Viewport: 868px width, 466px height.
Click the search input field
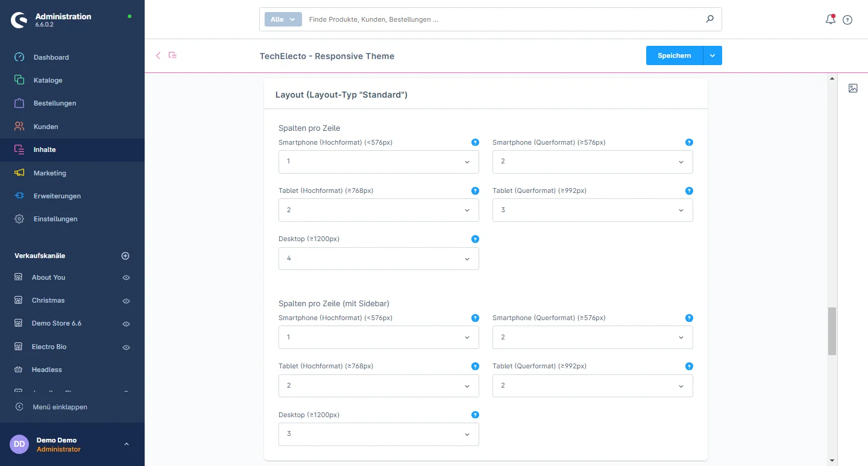(500, 19)
